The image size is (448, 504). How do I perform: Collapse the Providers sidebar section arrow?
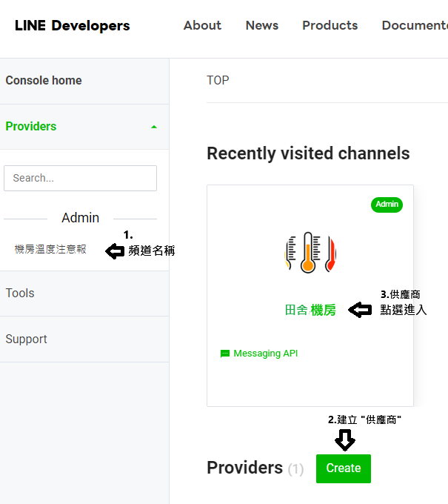[x=154, y=127]
